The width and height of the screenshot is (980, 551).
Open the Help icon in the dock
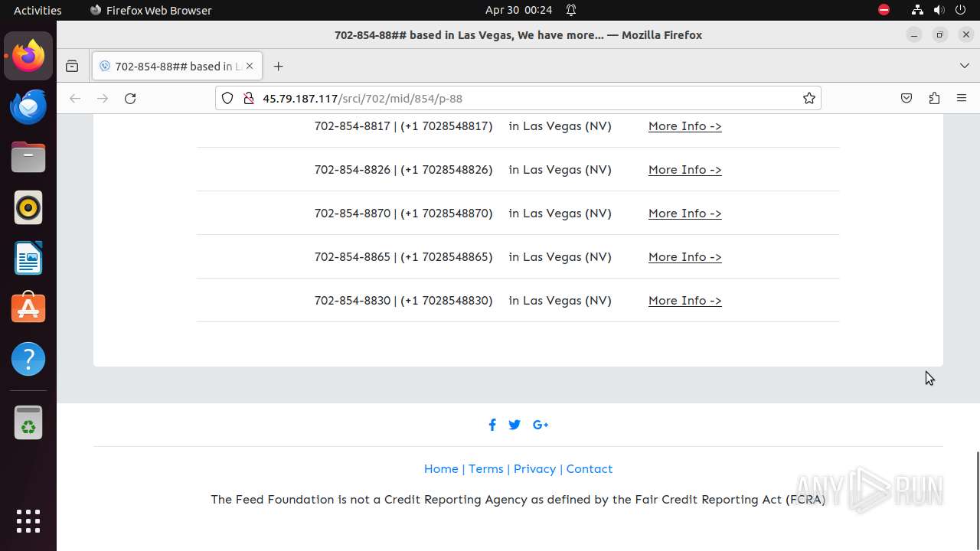pyautogui.click(x=28, y=359)
